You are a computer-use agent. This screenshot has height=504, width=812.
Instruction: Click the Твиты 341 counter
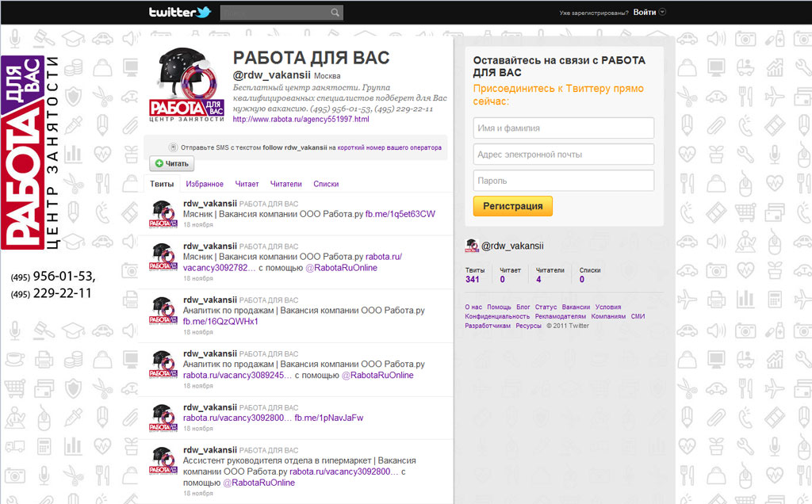tap(473, 273)
